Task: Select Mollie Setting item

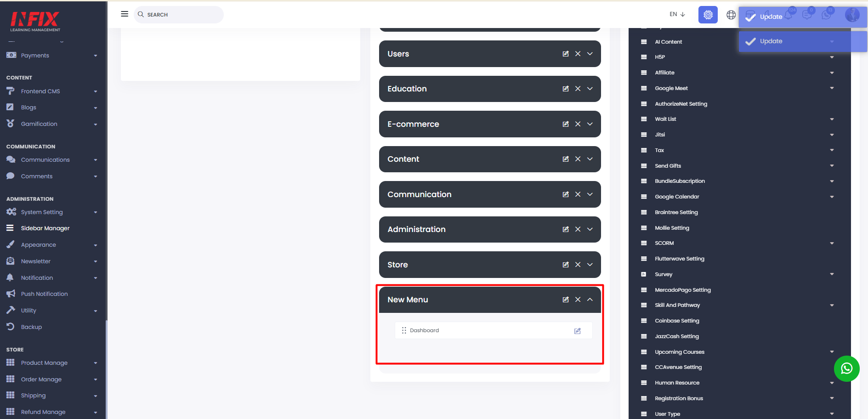Action: 672,228
